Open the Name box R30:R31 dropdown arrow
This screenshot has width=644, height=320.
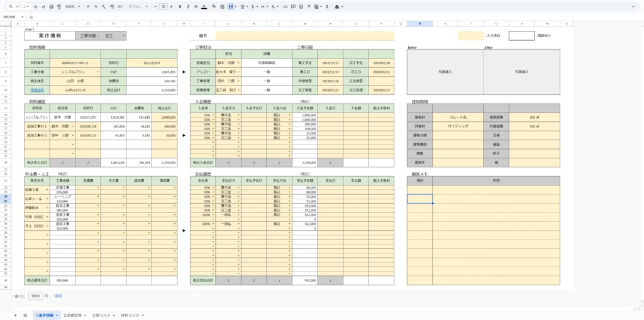pos(23,17)
